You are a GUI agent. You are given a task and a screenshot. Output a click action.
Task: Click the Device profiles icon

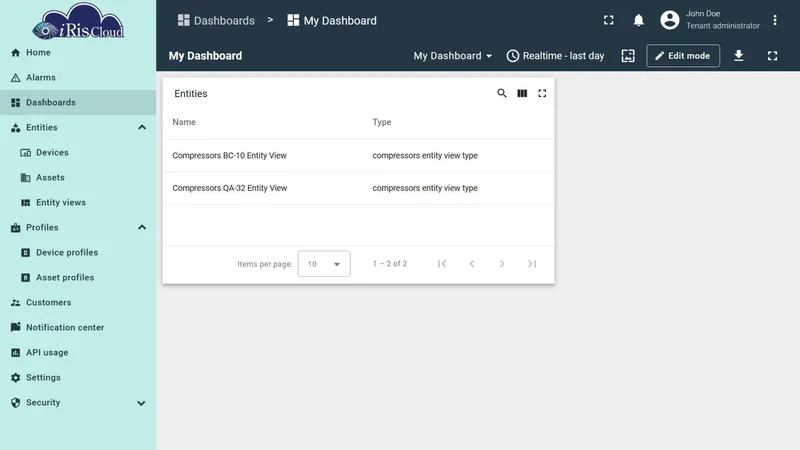(26, 253)
